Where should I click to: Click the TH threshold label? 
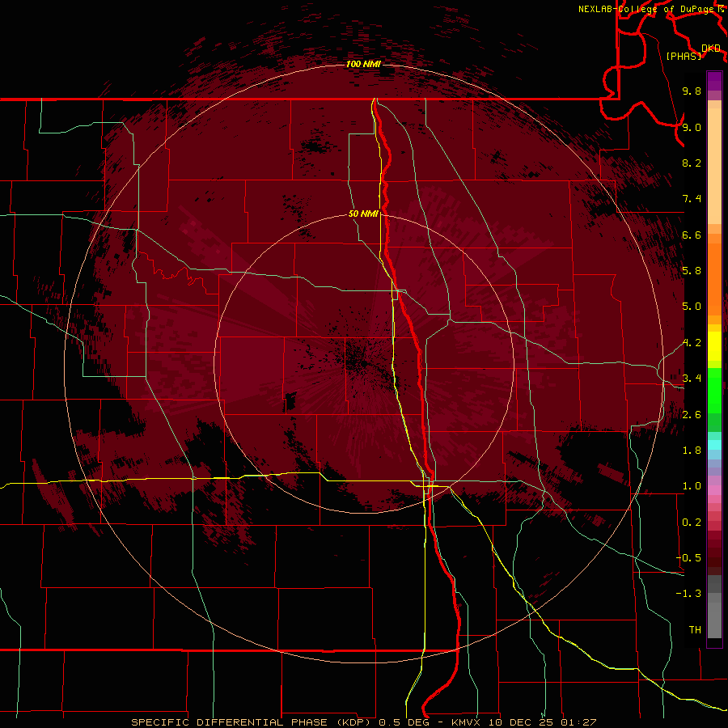(695, 630)
